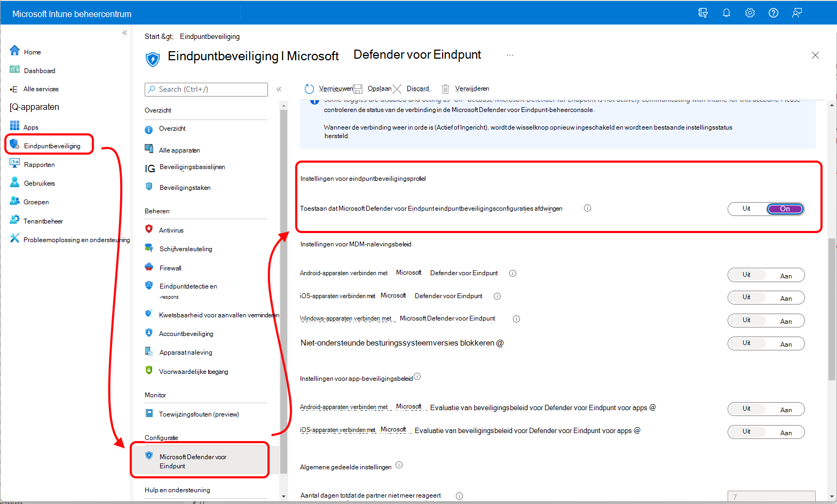
Task: Click the Apps grid icon
Action: point(15,126)
